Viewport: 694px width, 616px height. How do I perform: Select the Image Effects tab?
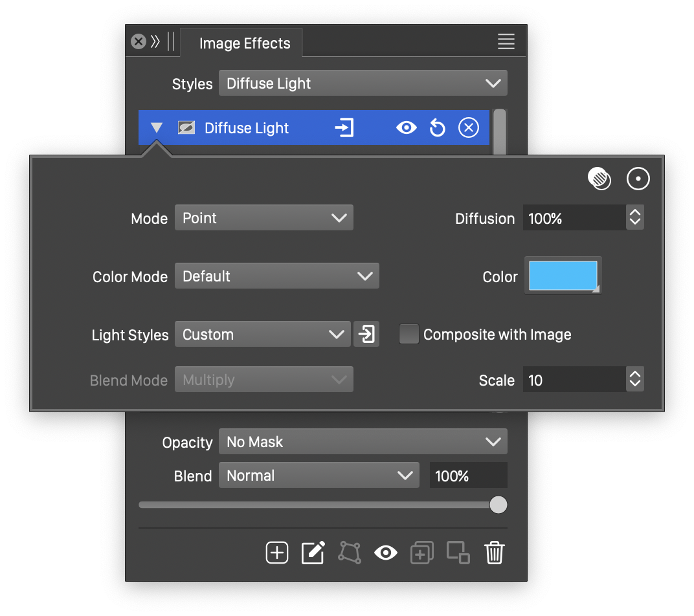(x=244, y=43)
